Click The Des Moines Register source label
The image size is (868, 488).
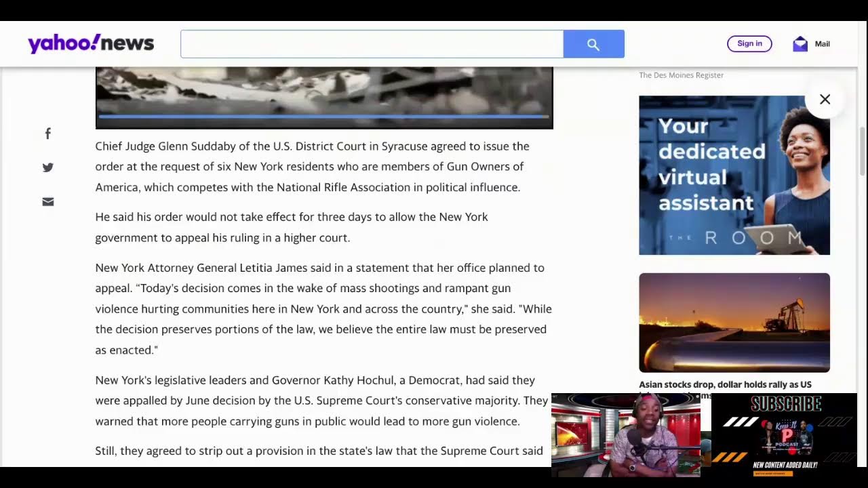tap(681, 75)
